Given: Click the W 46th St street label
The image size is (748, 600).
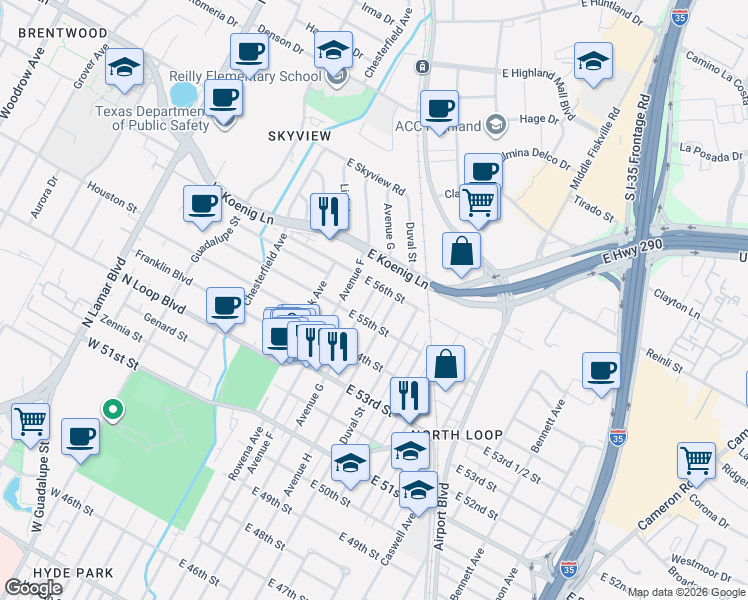Looking at the screenshot, I should click(x=72, y=501).
